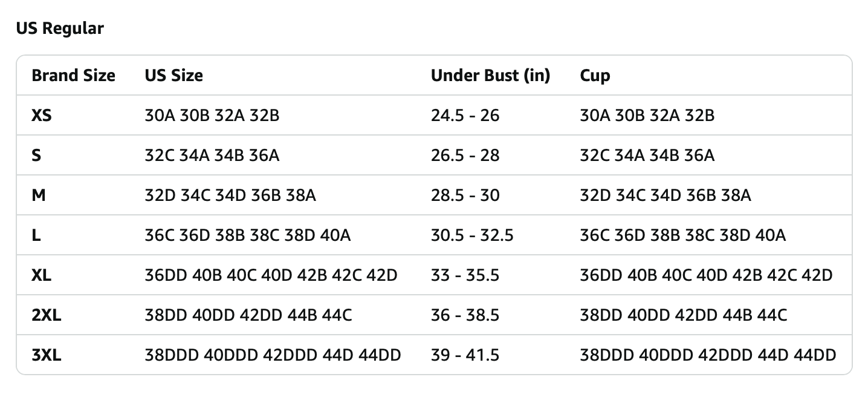This screenshot has height=397, width=868.
Task: Click the 28.5 - 30 under bust measurement
Action: (465, 195)
